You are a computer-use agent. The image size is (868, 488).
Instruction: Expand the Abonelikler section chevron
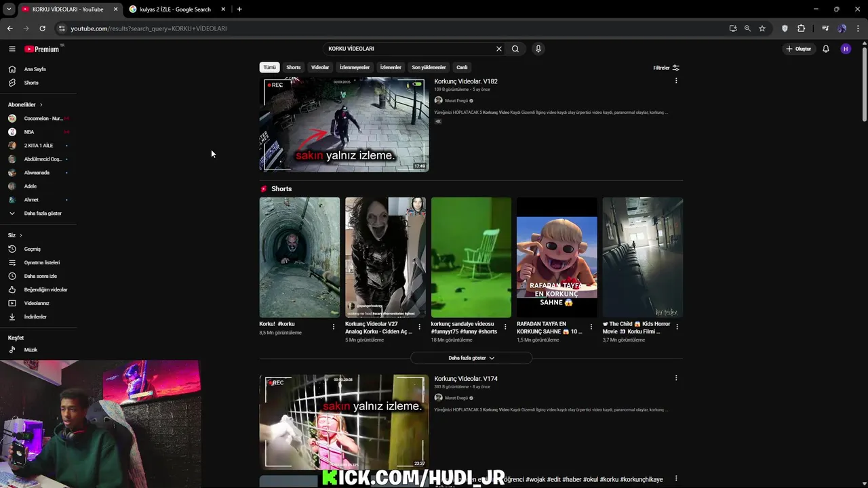coord(41,105)
